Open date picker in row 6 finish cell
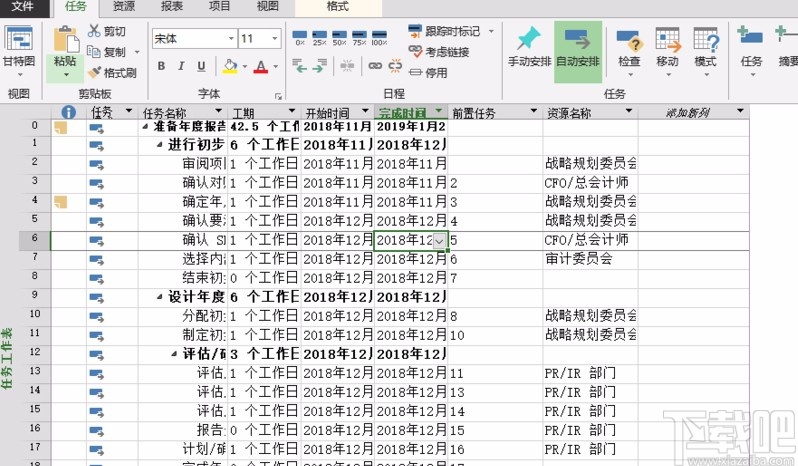 (x=440, y=241)
